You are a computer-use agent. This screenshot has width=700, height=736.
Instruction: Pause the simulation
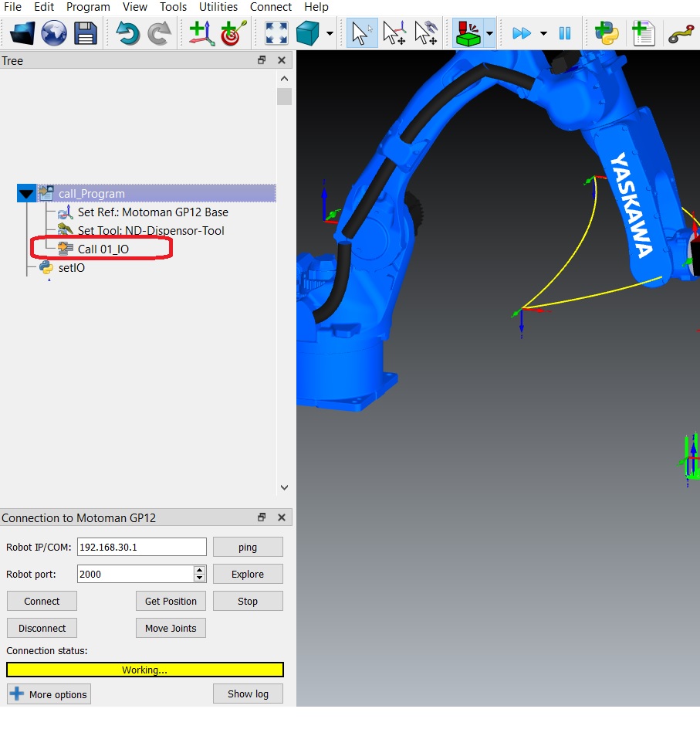(x=565, y=33)
